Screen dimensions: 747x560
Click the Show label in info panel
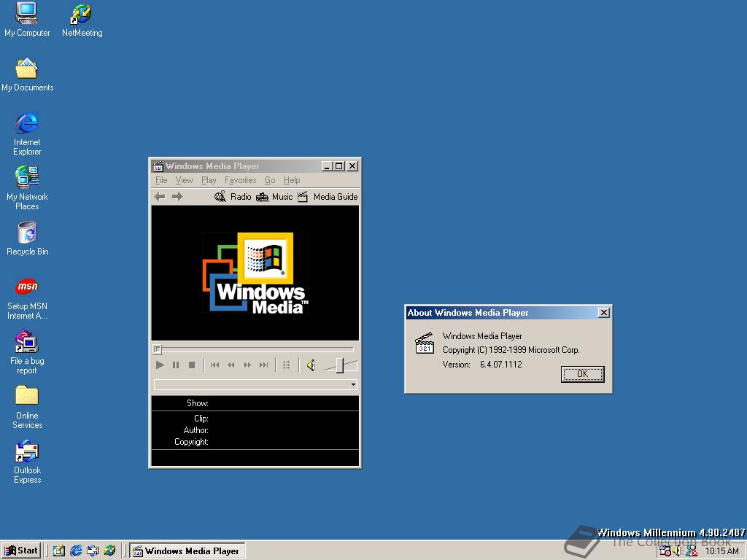[197, 402]
